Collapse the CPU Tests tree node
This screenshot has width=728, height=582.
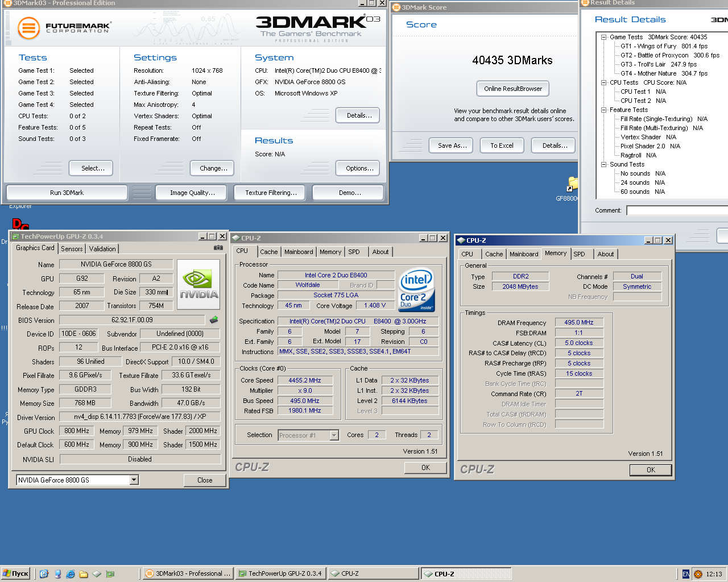[x=603, y=82]
